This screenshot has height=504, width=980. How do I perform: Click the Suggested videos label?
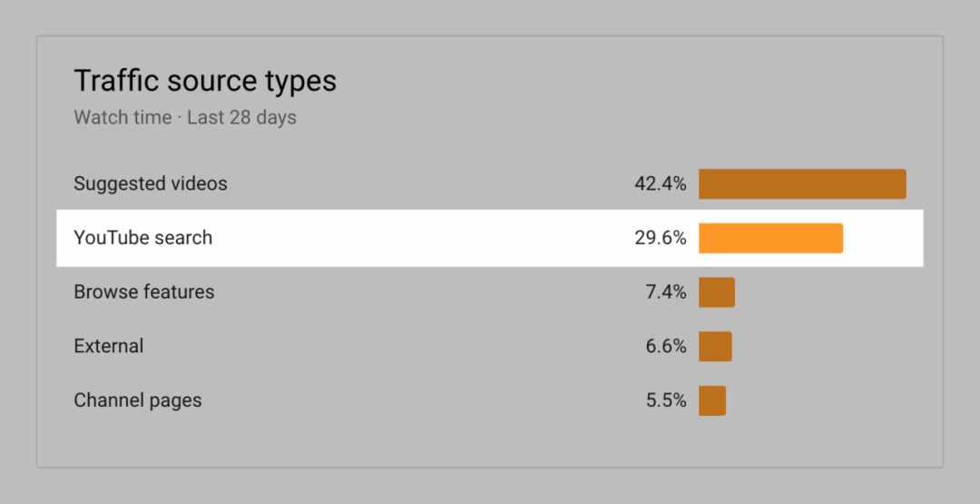click(151, 183)
